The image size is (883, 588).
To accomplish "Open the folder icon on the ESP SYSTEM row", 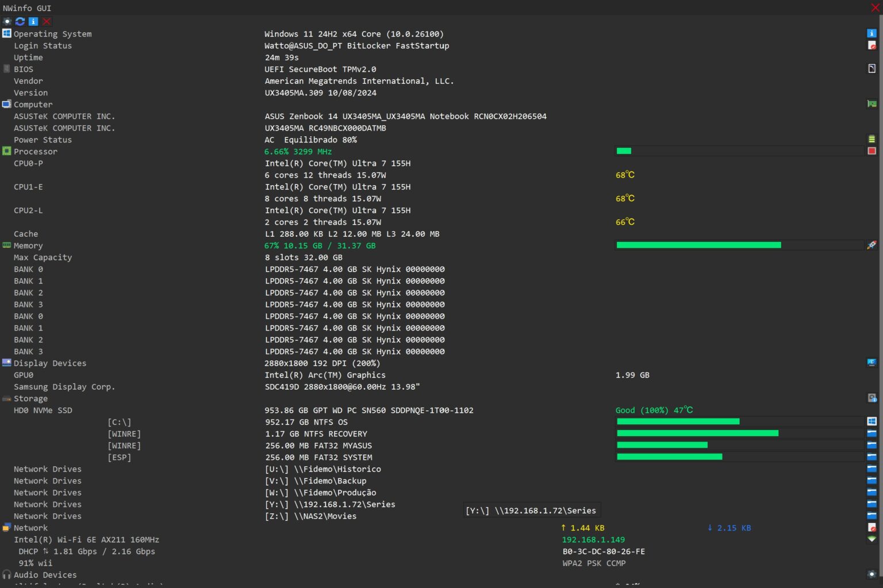I will [x=872, y=457].
